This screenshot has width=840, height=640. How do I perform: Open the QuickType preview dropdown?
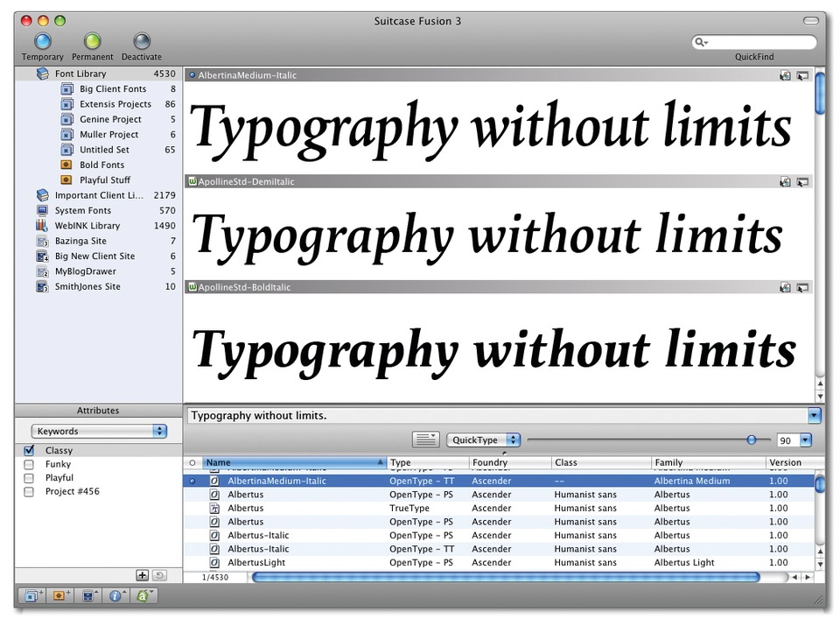[483, 440]
